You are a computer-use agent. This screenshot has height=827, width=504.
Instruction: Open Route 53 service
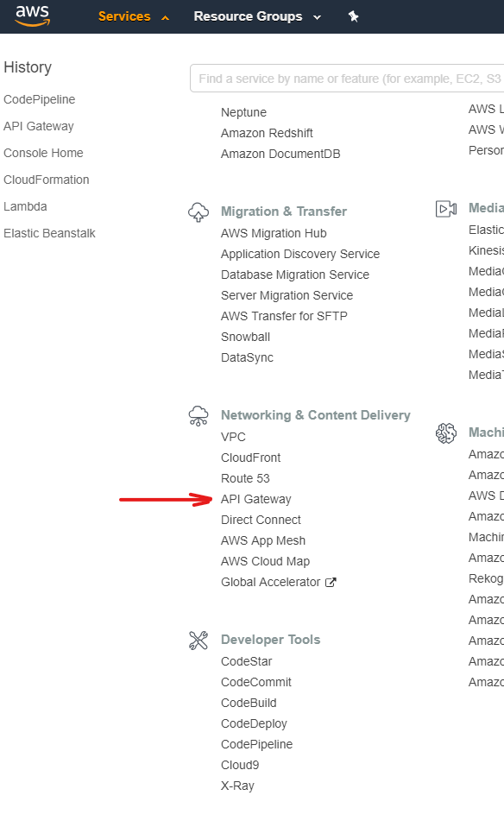(x=245, y=478)
